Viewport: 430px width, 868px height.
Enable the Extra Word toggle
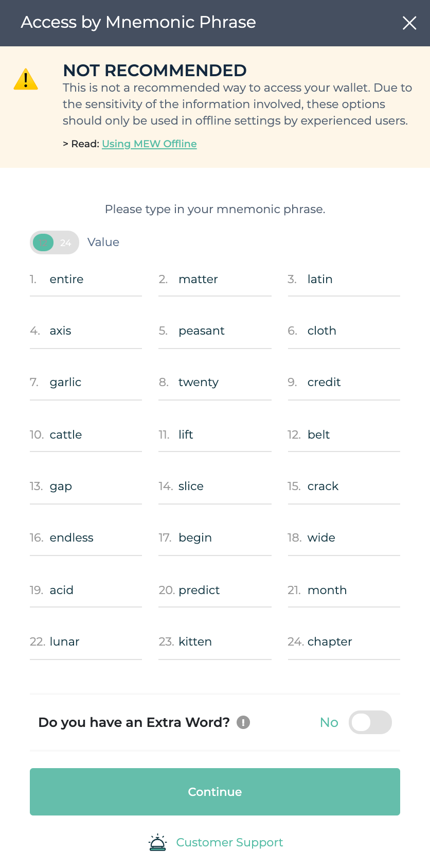[x=370, y=722]
